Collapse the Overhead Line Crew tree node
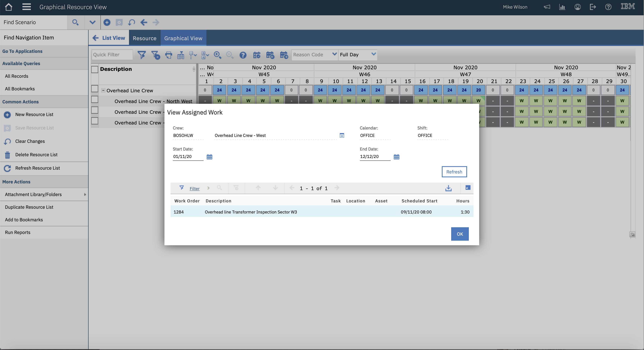644x350 pixels. pyautogui.click(x=103, y=90)
